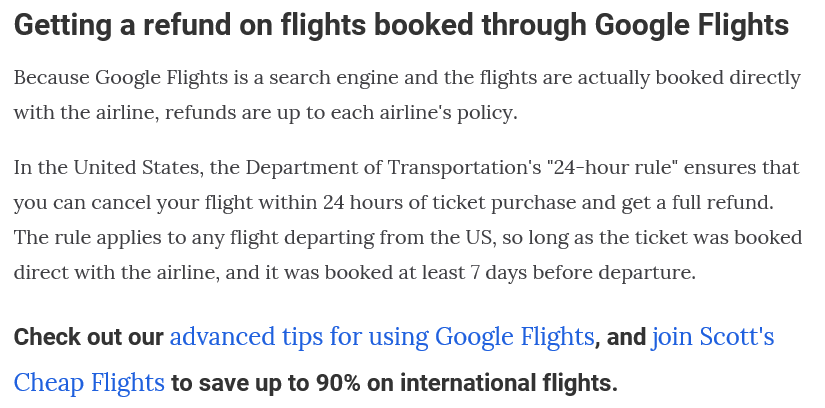825x408 pixels.
Task: Click the bold ', and' between the two links
Action: point(620,337)
